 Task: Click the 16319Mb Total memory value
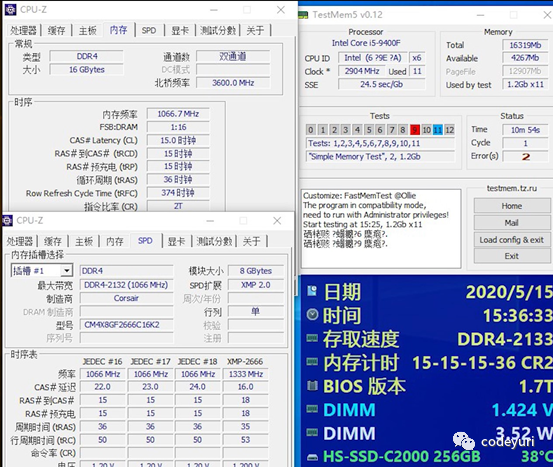click(525, 45)
